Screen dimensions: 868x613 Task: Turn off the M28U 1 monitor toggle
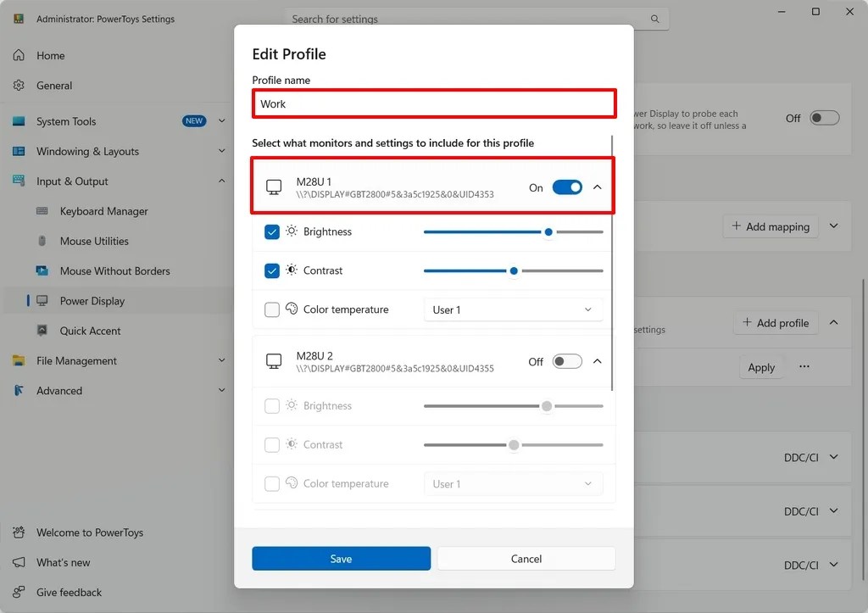(x=567, y=187)
